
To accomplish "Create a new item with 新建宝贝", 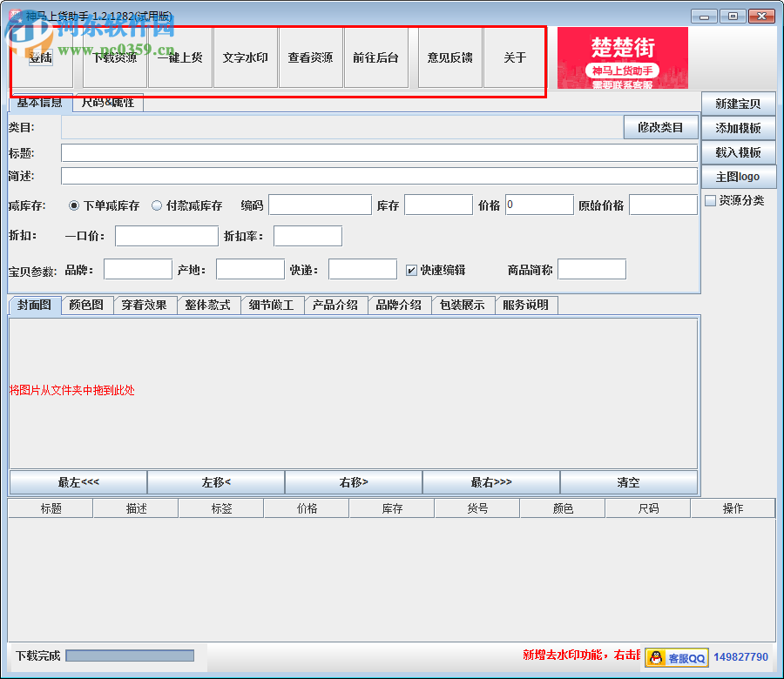I will [739, 103].
